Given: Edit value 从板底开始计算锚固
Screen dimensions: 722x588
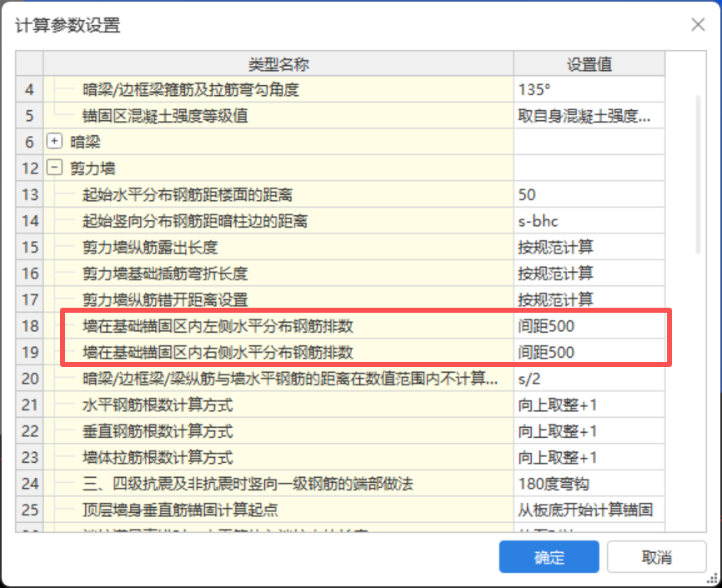Looking at the screenshot, I should [x=589, y=510].
